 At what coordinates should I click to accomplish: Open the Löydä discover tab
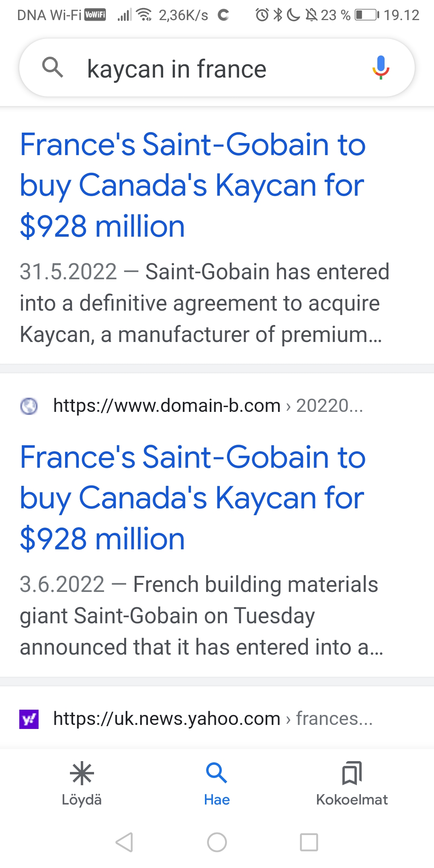pos(82,783)
